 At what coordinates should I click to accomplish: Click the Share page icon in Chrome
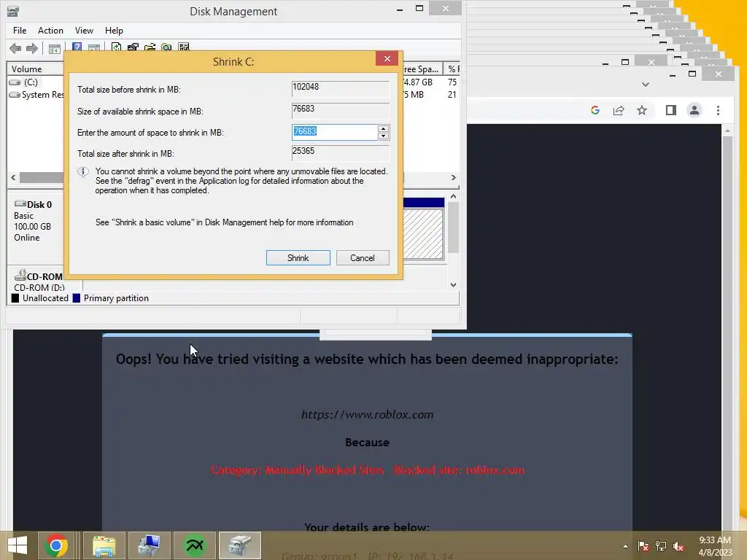pyautogui.click(x=619, y=111)
